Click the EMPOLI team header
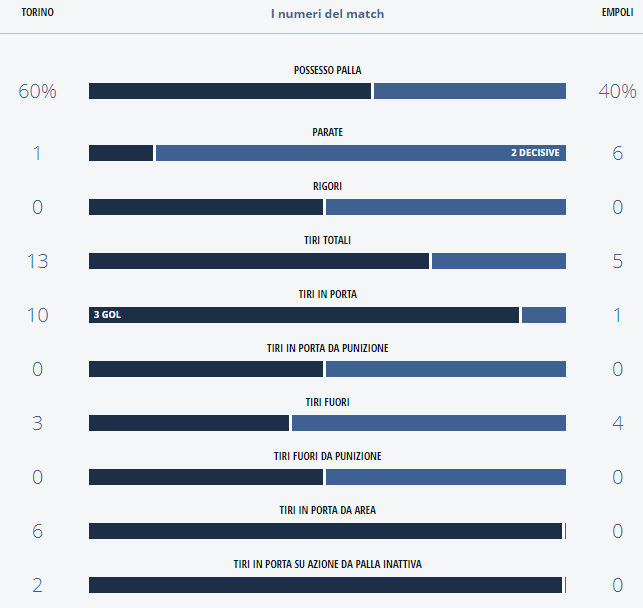The image size is (643, 608). 617,13
